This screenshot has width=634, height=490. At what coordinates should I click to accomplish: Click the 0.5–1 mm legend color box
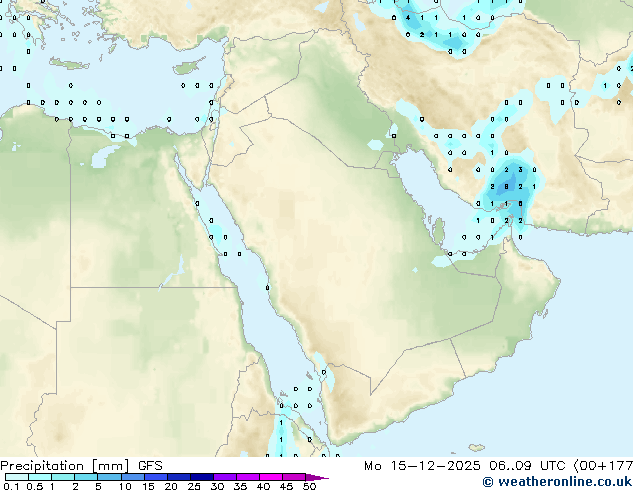40,477
